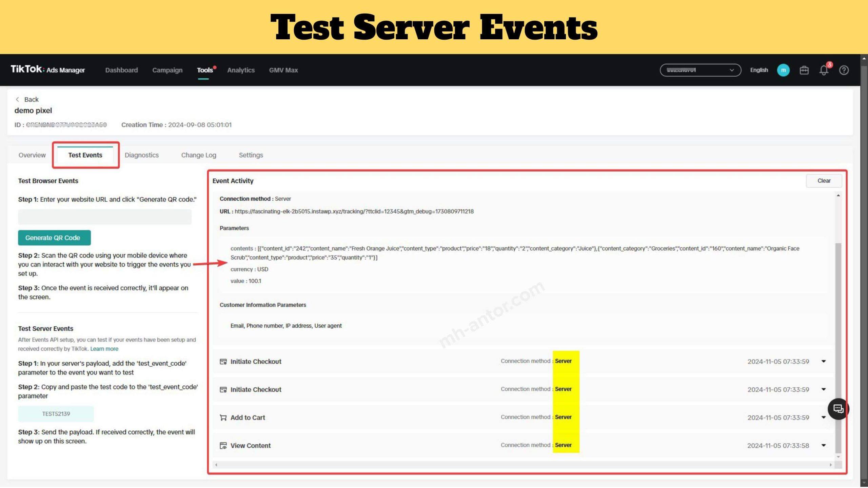Open the Settings tab
Screen dimensions: 868x488
click(x=251, y=155)
